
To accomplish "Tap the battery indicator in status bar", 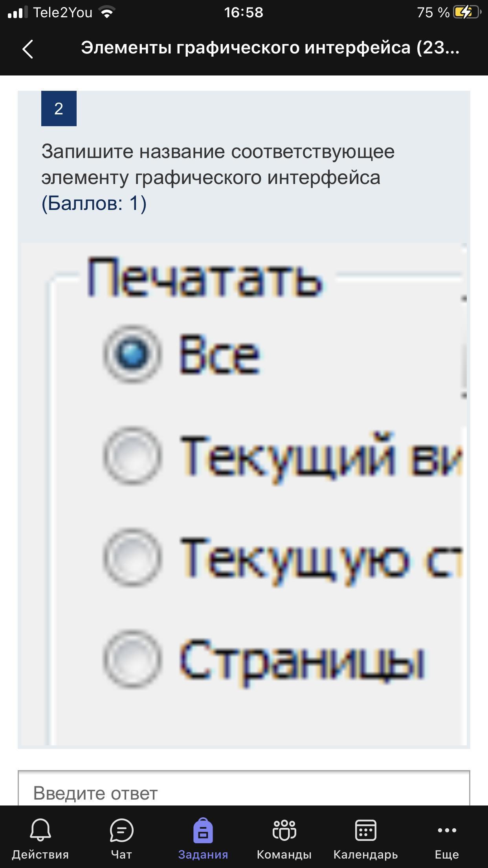I will [466, 13].
